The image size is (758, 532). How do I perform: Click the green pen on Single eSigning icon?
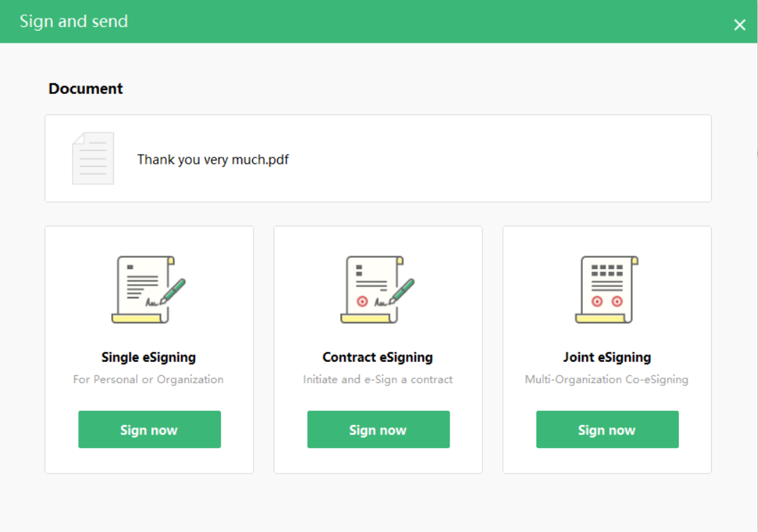pyautogui.click(x=175, y=291)
